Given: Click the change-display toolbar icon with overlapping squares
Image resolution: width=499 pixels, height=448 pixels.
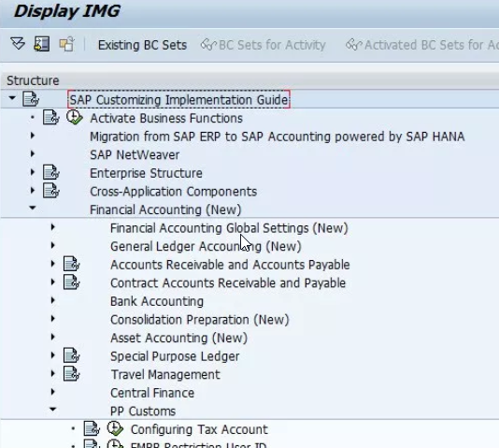Looking at the screenshot, I should pyautogui.click(x=66, y=44).
